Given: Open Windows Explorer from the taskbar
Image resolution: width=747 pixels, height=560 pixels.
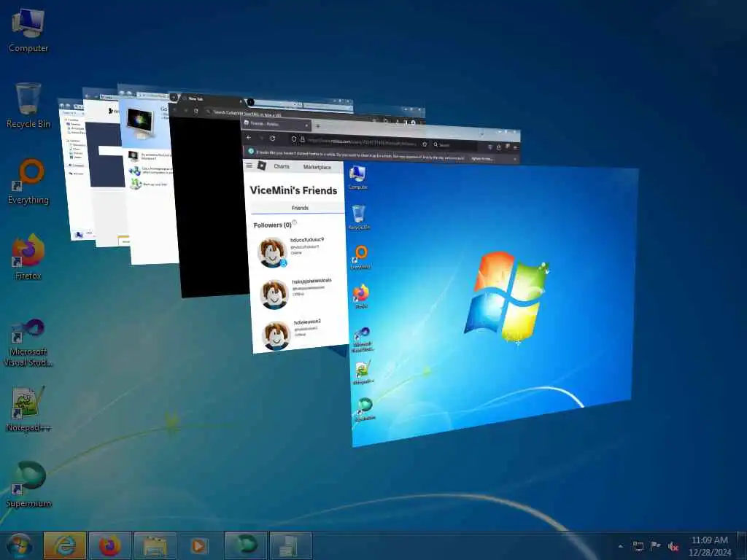Looking at the screenshot, I should point(155,545).
